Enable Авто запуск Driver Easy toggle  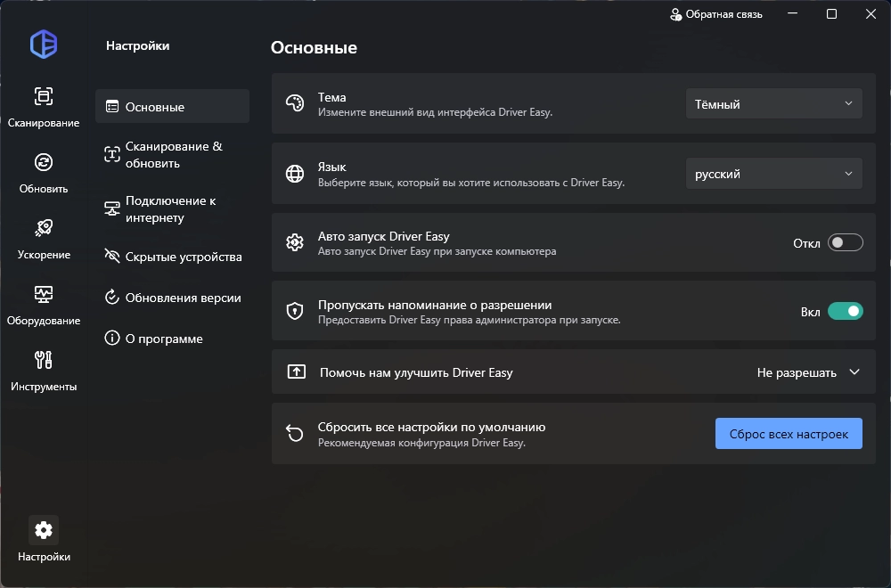tap(845, 243)
